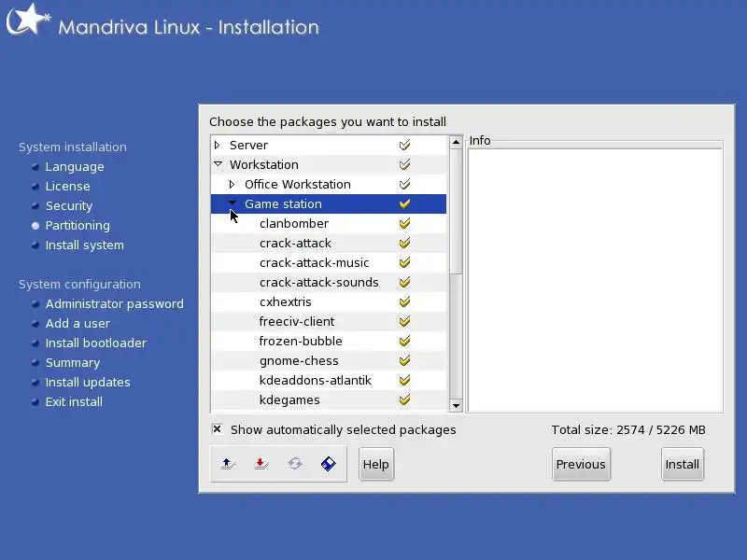Select gnome-chess in the package list

[299, 360]
